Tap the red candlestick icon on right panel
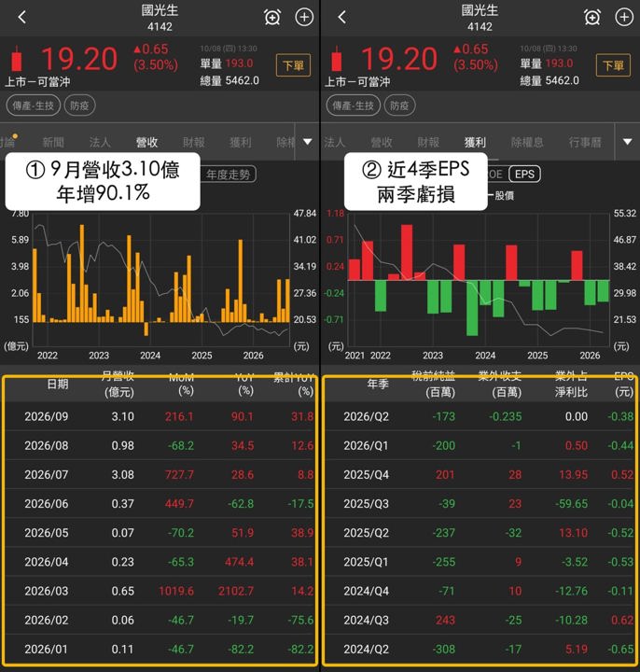The width and height of the screenshot is (640, 672). 337,58
